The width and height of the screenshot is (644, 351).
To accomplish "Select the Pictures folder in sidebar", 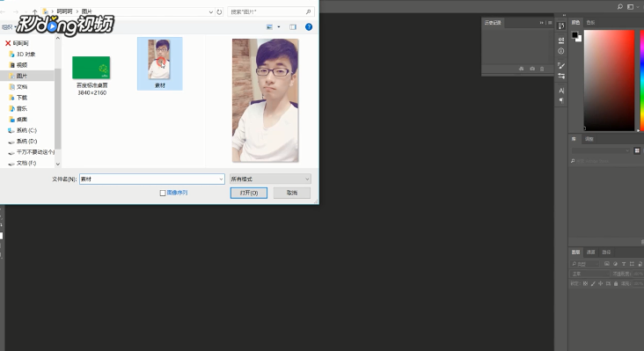I will [x=22, y=76].
